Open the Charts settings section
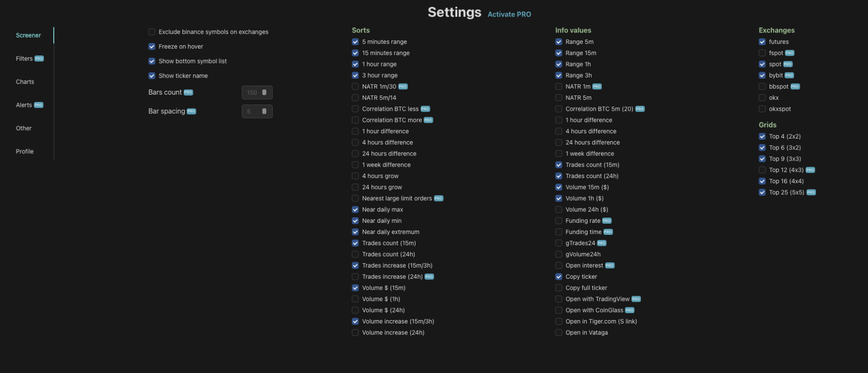This screenshot has width=868, height=373. [25, 82]
